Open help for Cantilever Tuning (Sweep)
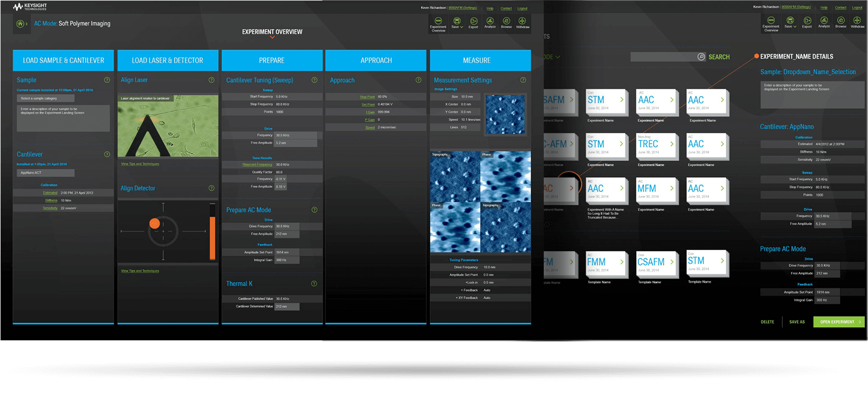Screen dimensions: 868x399 314,80
